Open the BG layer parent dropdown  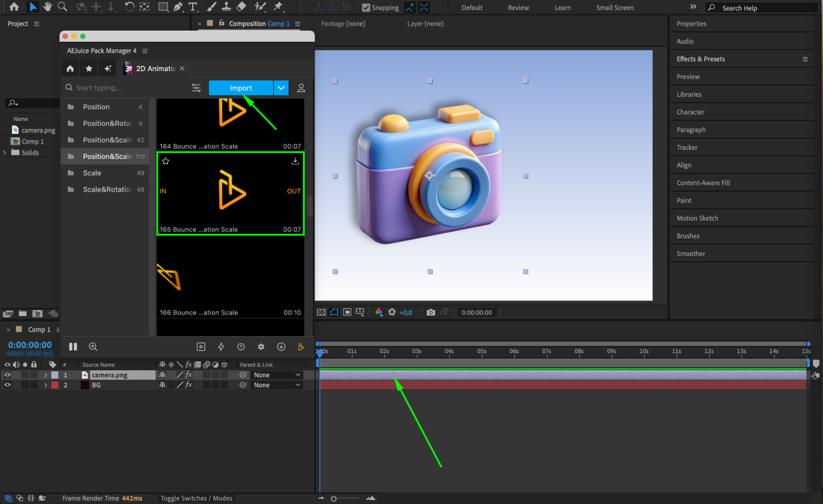tap(277, 385)
